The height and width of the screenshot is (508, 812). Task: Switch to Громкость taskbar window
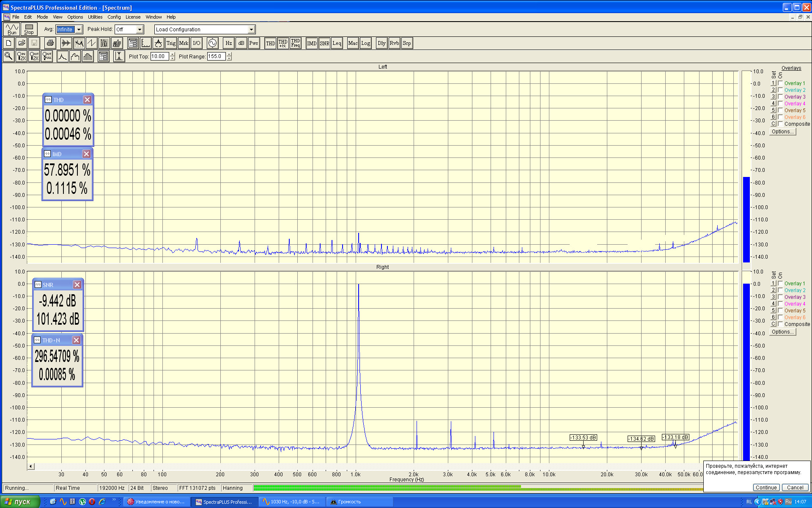(x=359, y=502)
